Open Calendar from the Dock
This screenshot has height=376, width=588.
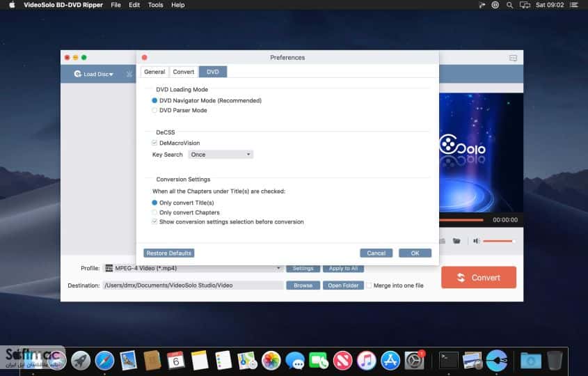tap(176, 361)
